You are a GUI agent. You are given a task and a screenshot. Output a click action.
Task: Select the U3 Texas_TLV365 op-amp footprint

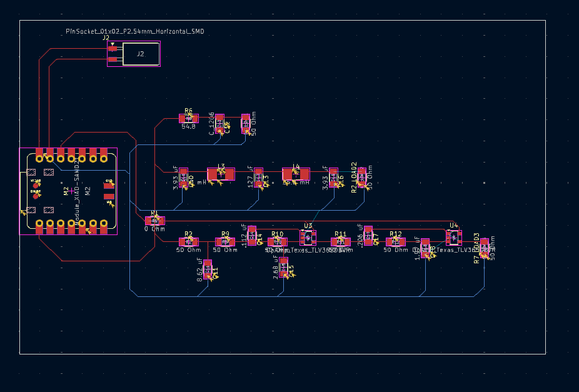pos(308,238)
